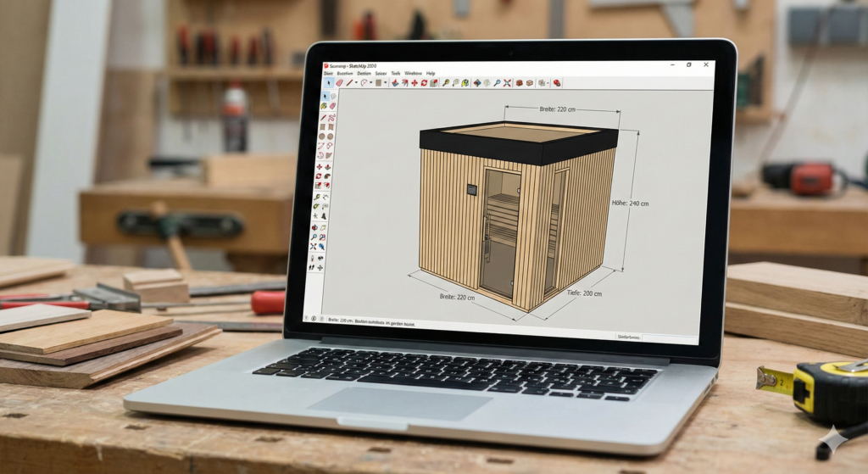Pick Zoom magnifier in left tool palette
Viewport: 868px width, 474px height.
coord(314,237)
